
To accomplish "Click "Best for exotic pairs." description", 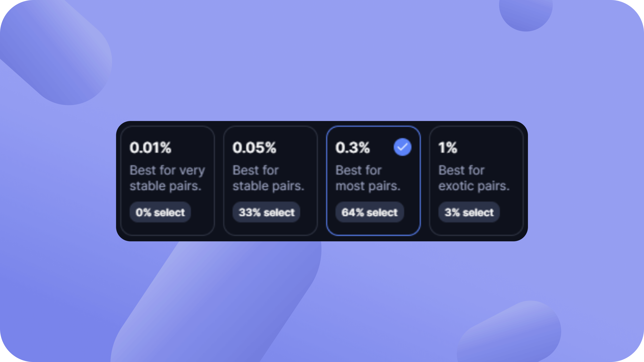I will [474, 178].
